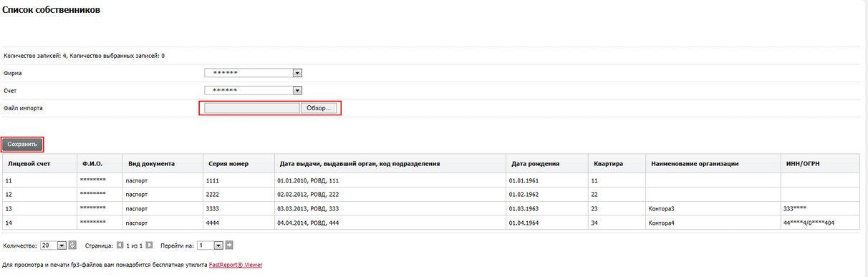
Task: Click the Список собственников page heading
Action: tap(51, 10)
